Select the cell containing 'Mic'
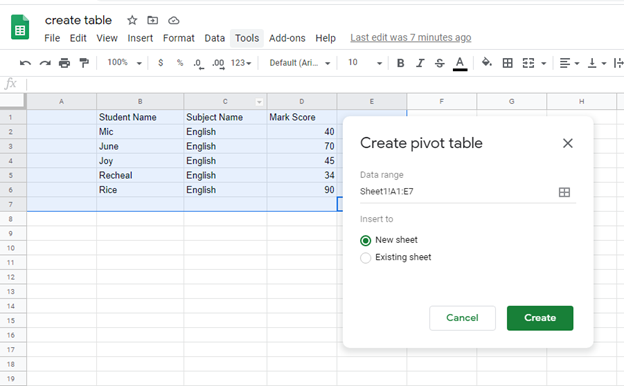The width and height of the screenshot is (624, 386). pos(140,132)
